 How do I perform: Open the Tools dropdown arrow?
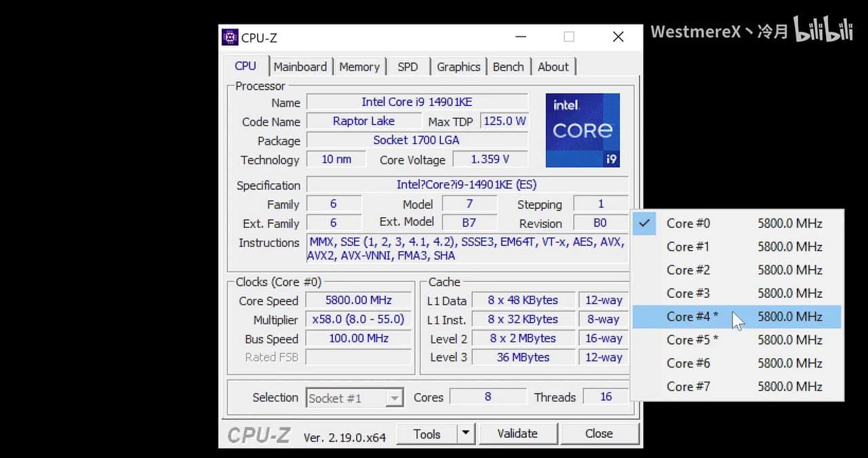pos(465,434)
